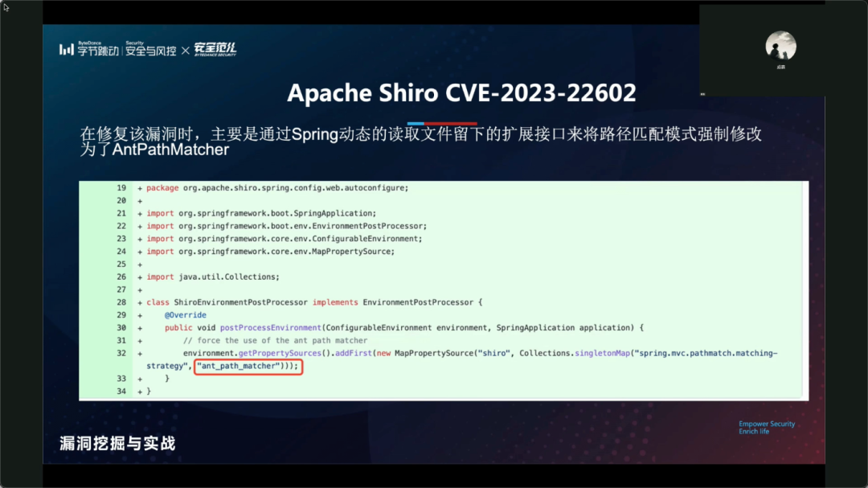Viewport: 868px width, 488px height.
Task: Click the highlighted "ant_path_matcher" string
Action: pos(248,366)
